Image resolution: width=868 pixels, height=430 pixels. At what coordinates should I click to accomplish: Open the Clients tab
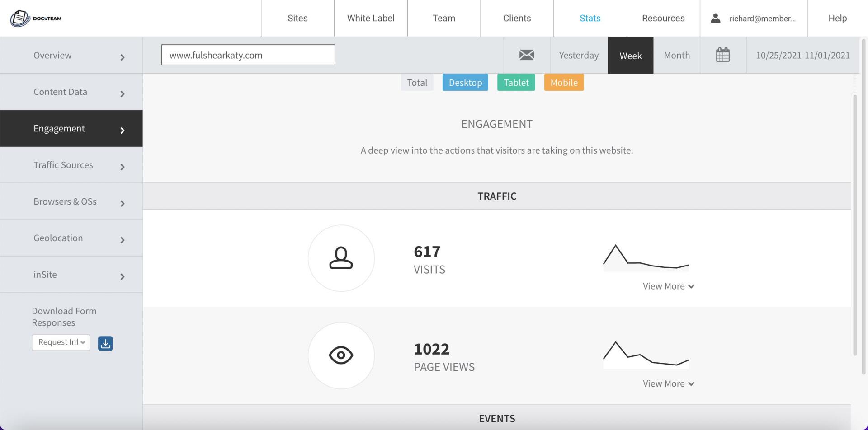point(517,19)
